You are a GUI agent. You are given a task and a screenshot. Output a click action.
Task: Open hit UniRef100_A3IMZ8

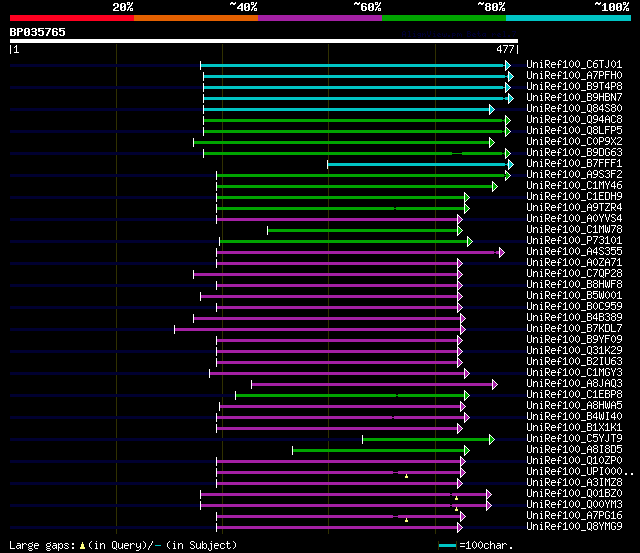(x=574, y=483)
